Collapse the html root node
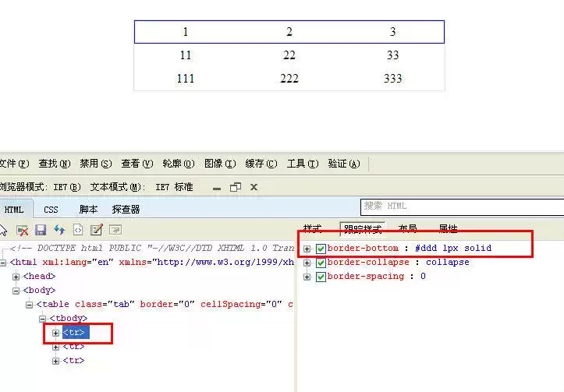Screen dimensions: 564x392 (x=2, y=263)
